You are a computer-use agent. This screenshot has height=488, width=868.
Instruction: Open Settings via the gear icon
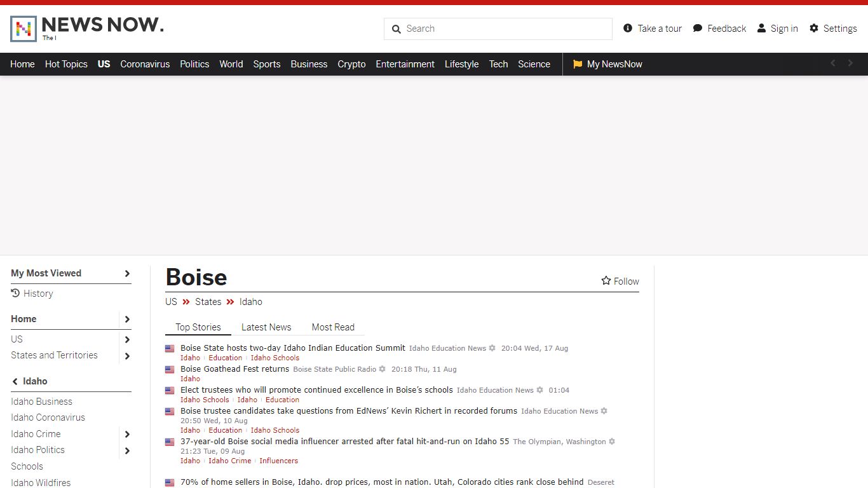[814, 28]
